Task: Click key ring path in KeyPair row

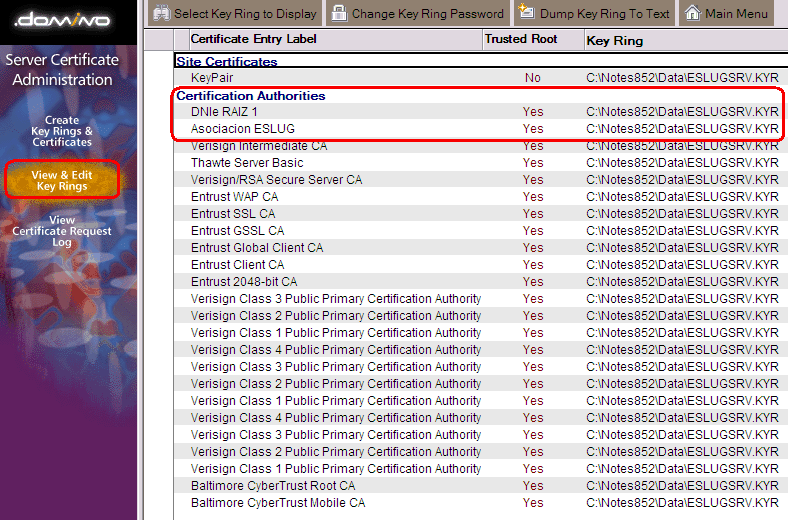Action: click(x=682, y=78)
